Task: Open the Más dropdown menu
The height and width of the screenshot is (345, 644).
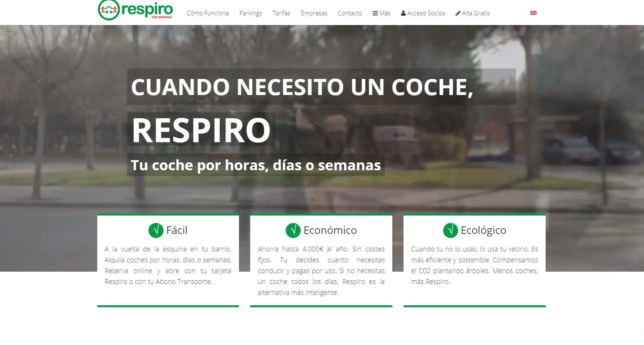Action: [x=381, y=13]
